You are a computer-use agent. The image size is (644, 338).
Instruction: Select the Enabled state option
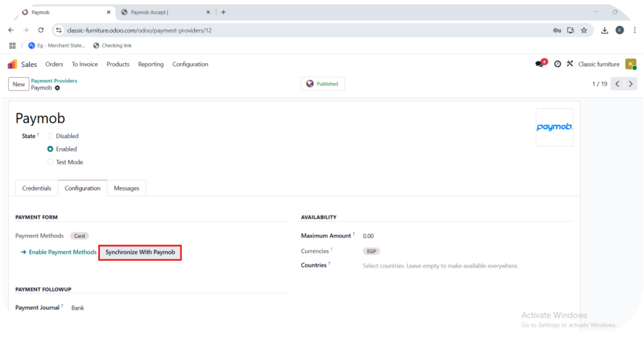[51, 149]
